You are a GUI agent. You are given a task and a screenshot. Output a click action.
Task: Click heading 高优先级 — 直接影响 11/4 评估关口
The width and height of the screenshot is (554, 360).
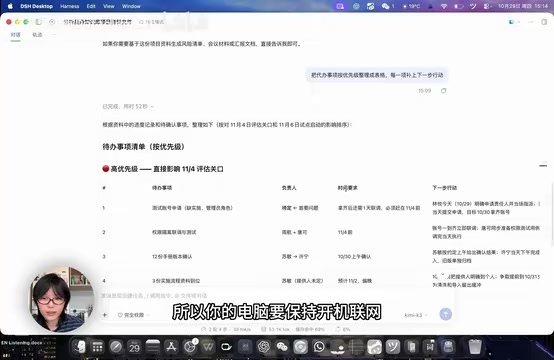[163, 169]
